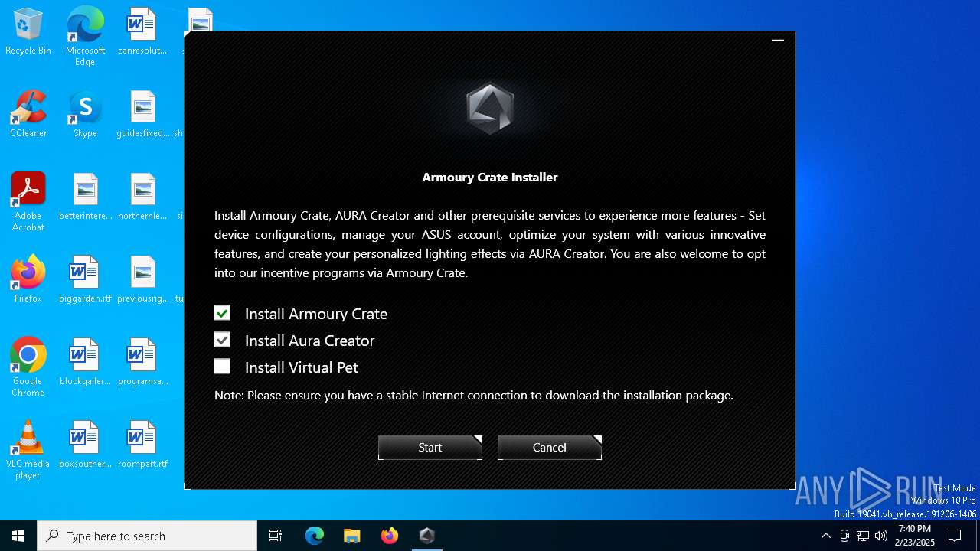Show hidden system tray icons
This screenshot has height=551, width=980.
[825, 536]
